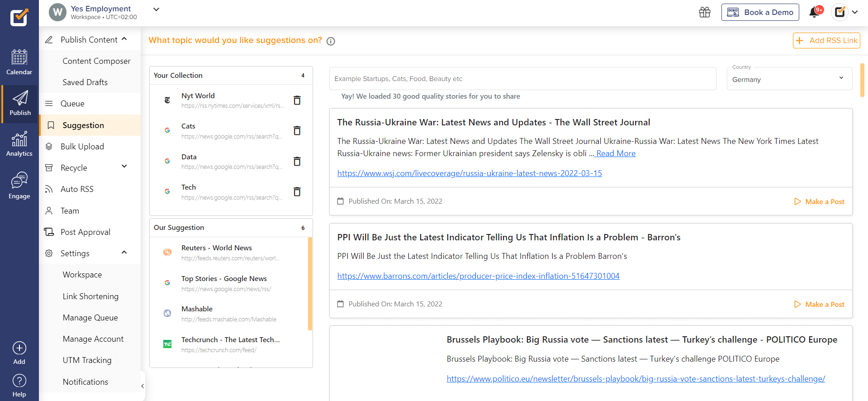This screenshot has width=868, height=401.
Task: Click the Book a Demo button
Action: pyautogui.click(x=760, y=12)
